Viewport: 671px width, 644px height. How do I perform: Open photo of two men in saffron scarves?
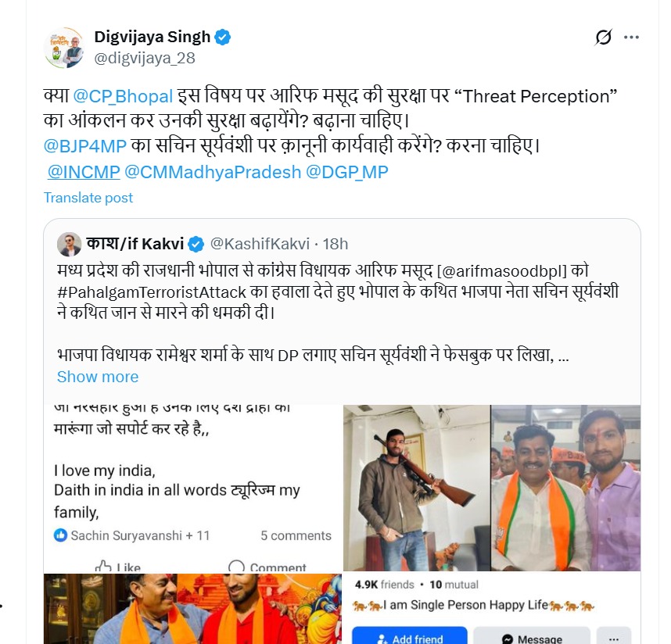point(193,609)
